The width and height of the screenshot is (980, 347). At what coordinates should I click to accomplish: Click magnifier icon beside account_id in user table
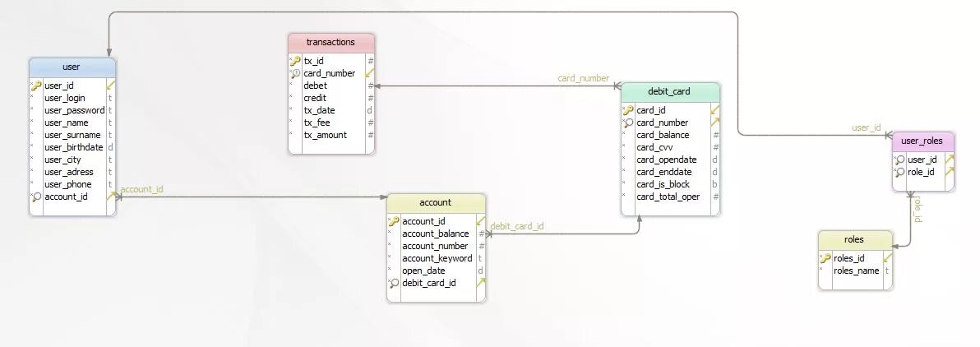pos(36,197)
